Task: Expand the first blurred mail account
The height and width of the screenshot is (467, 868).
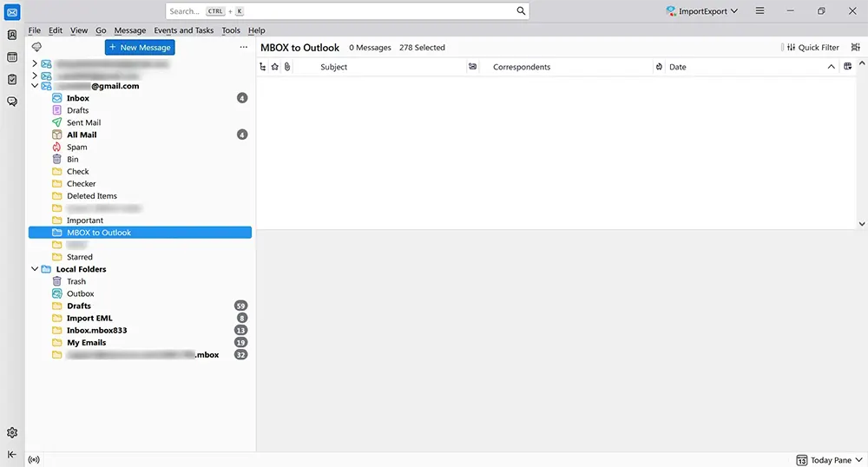Action: click(35, 63)
